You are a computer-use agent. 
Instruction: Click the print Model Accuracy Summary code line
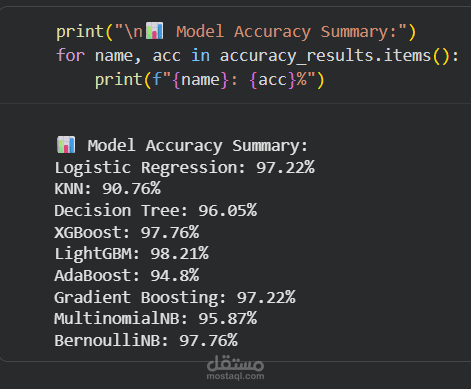[x=236, y=32]
